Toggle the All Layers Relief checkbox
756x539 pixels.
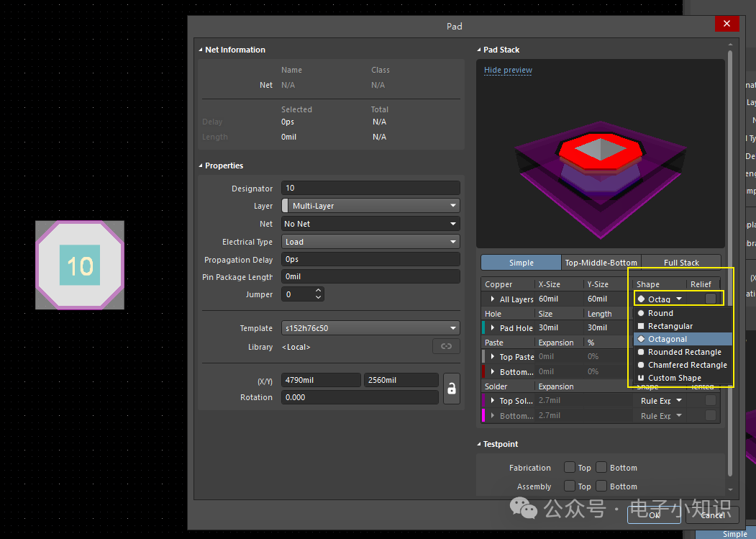pyautogui.click(x=710, y=299)
